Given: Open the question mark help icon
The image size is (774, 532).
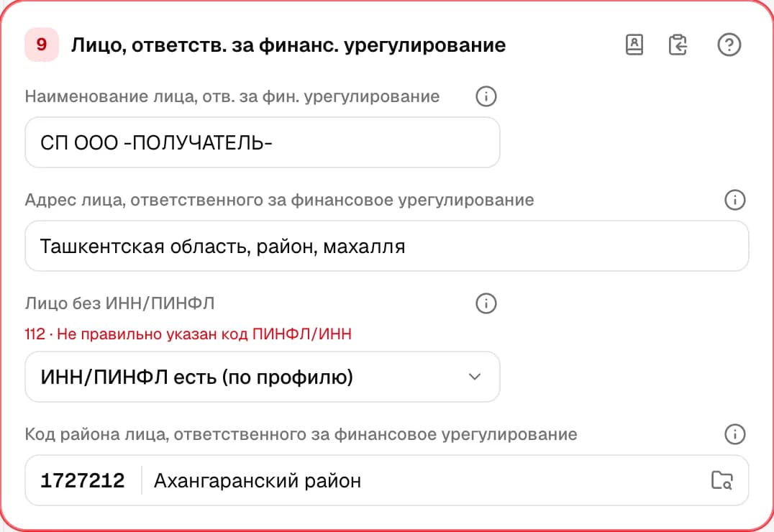Looking at the screenshot, I should pos(729,45).
